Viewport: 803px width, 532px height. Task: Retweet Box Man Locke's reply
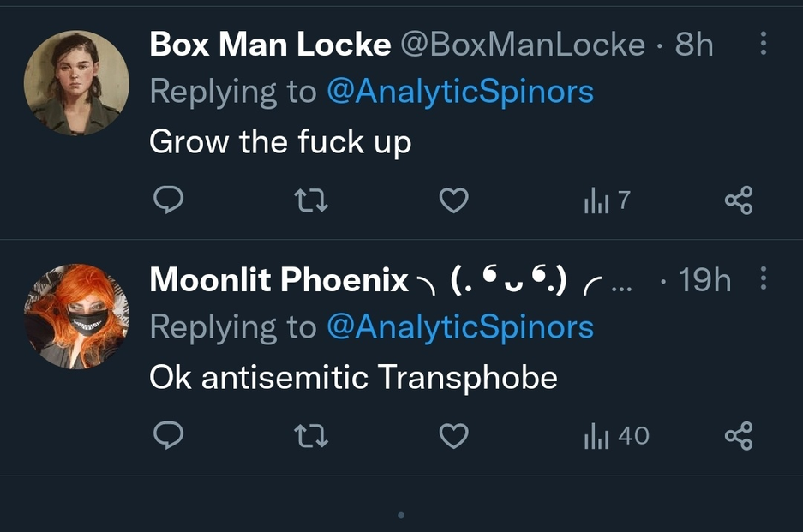point(311,200)
